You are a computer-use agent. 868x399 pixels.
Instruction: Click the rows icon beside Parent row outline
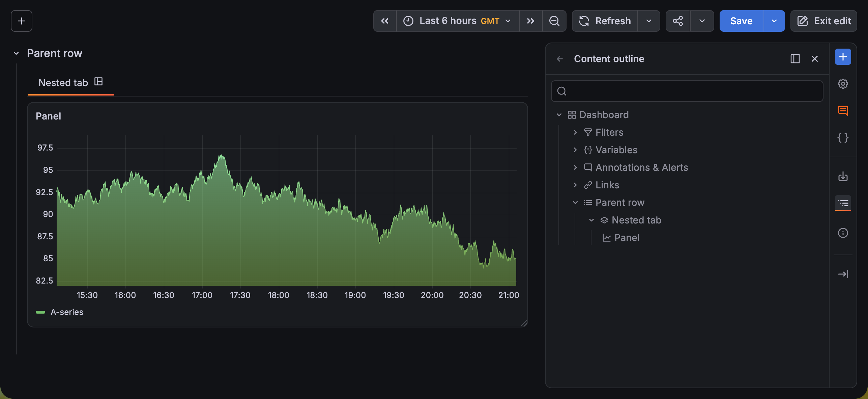[588, 203]
